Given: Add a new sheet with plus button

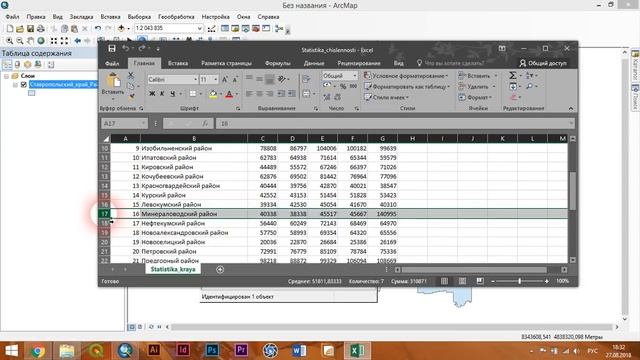Looking at the screenshot, I should click(x=220, y=269).
